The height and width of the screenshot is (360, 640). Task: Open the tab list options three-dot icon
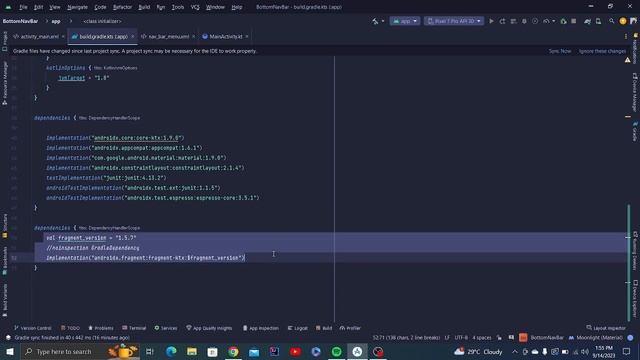click(626, 36)
